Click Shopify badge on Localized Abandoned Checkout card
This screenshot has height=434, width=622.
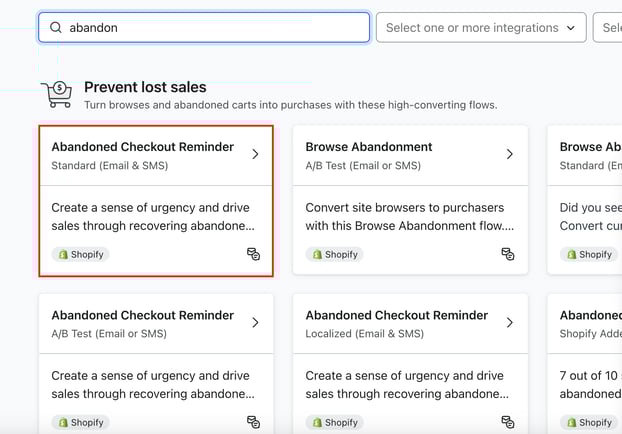[334, 422]
